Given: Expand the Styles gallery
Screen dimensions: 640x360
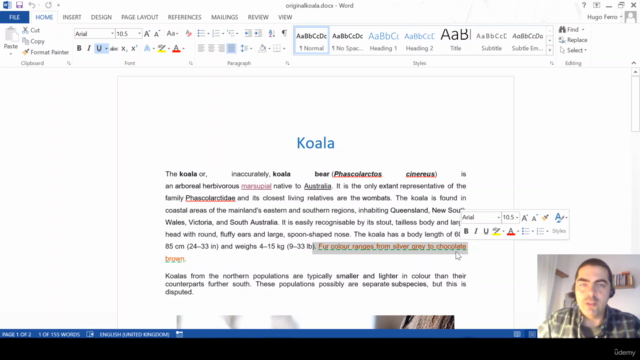Looking at the screenshot, I should (549, 51).
